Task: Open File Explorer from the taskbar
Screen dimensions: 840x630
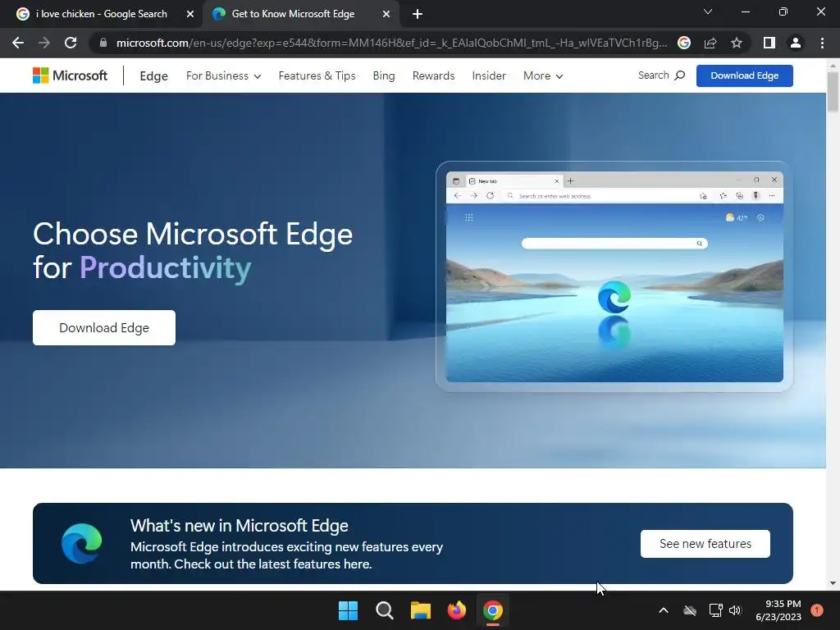Action: (421, 610)
